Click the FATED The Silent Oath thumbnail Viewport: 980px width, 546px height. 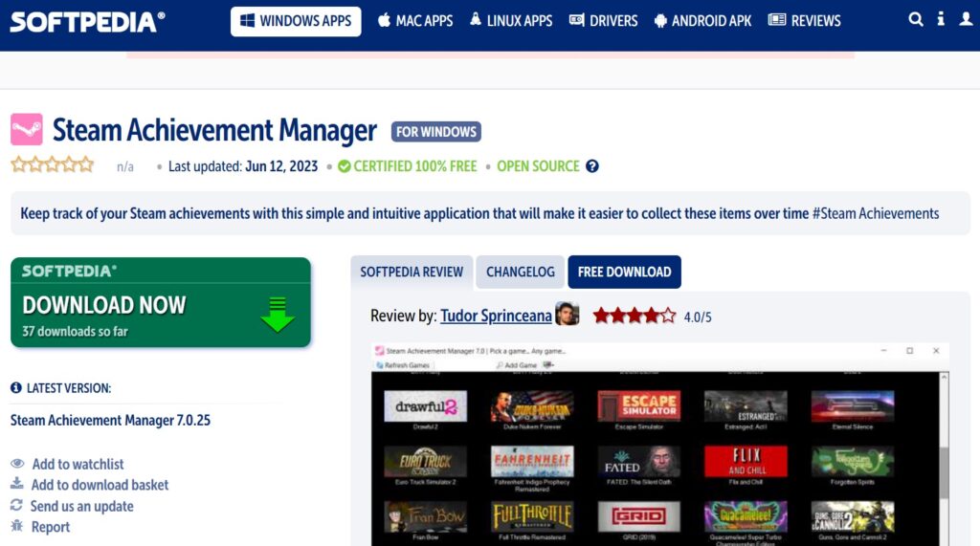[x=638, y=462]
